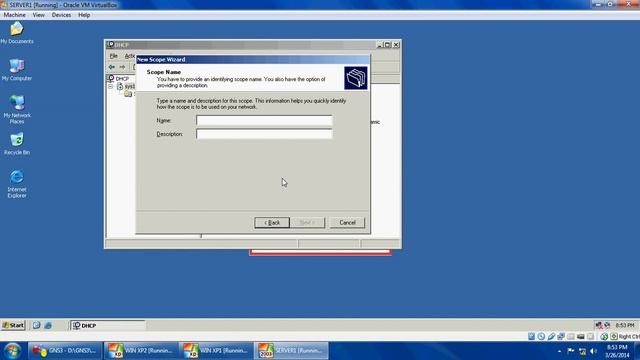Click the Back button in the wizard

272,222
